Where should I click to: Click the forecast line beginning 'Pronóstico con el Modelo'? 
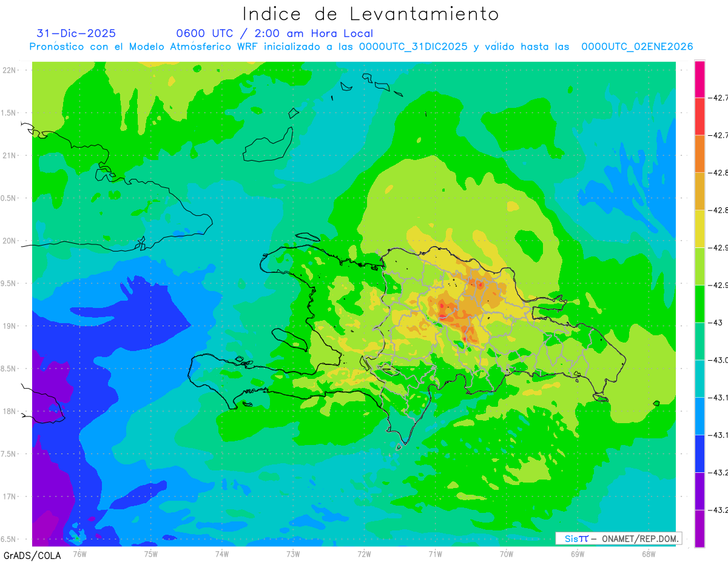coord(361,47)
